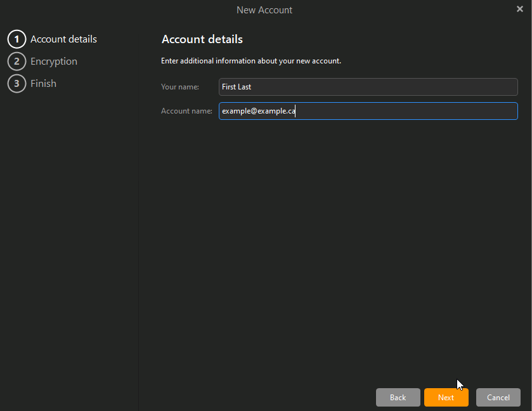Open the Account details step label
The image size is (532, 411).
[64, 39]
